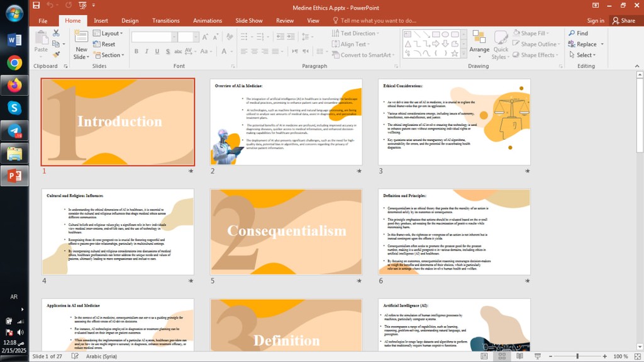Screen dimensions: 644x362
Task: Click Decrease List Level icon
Action: [x=280, y=37]
